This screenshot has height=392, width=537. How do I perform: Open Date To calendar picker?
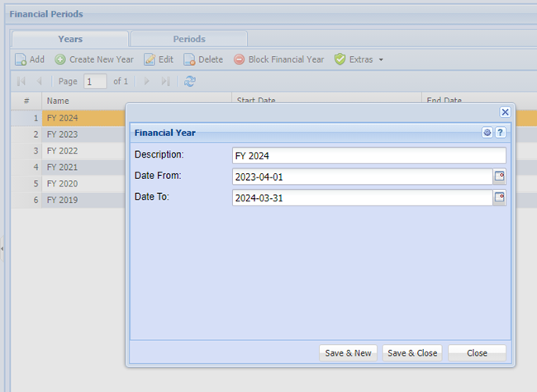[x=499, y=198]
